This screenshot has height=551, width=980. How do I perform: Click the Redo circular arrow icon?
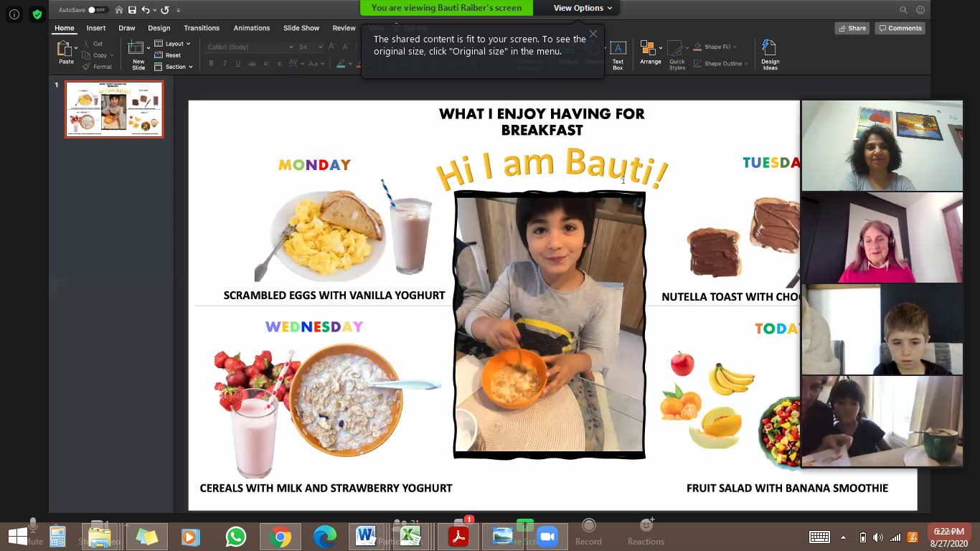click(x=165, y=10)
